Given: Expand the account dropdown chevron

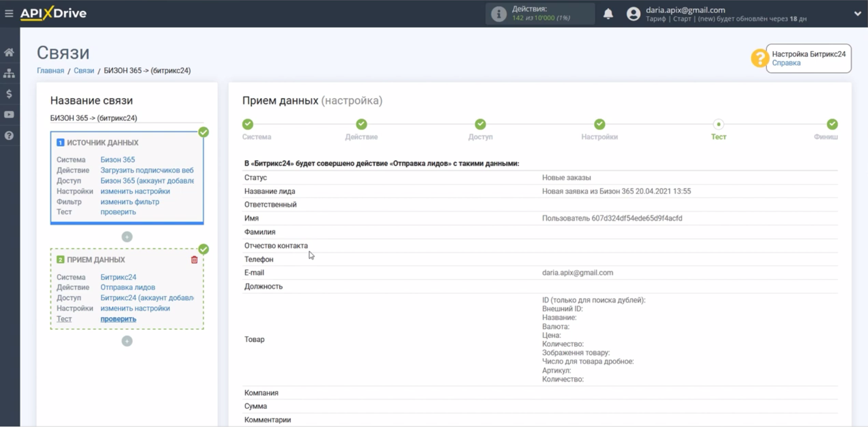Looking at the screenshot, I should [x=857, y=14].
